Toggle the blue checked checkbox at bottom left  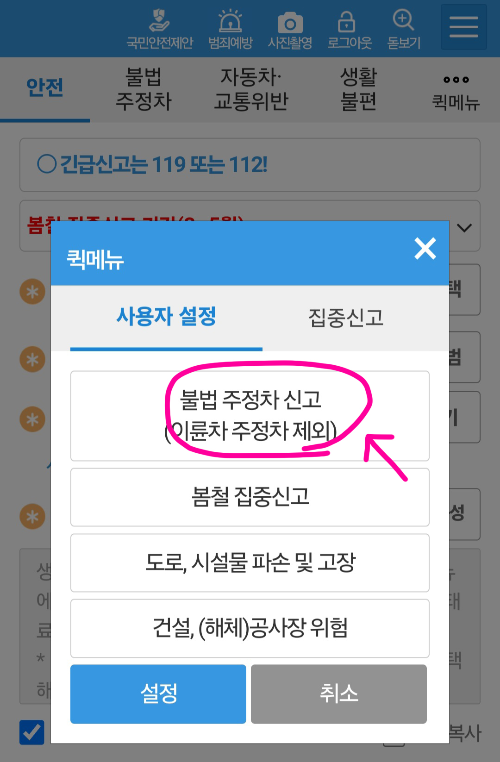[x=32, y=732]
